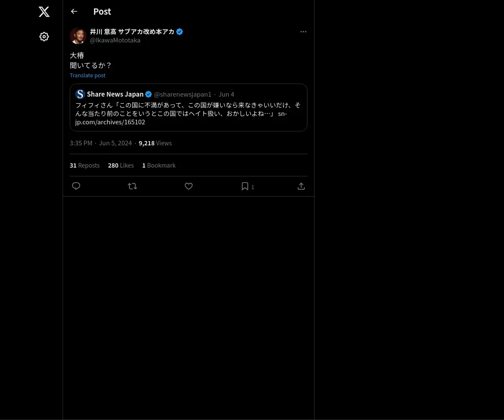This screenshot has width=504, height=420.
Task: Click the author's blue verified badge
Action: 179,31
